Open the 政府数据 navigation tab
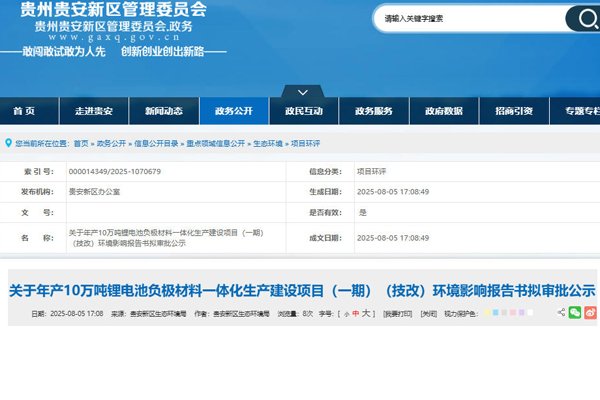600x400 pixels. point(444,111)
